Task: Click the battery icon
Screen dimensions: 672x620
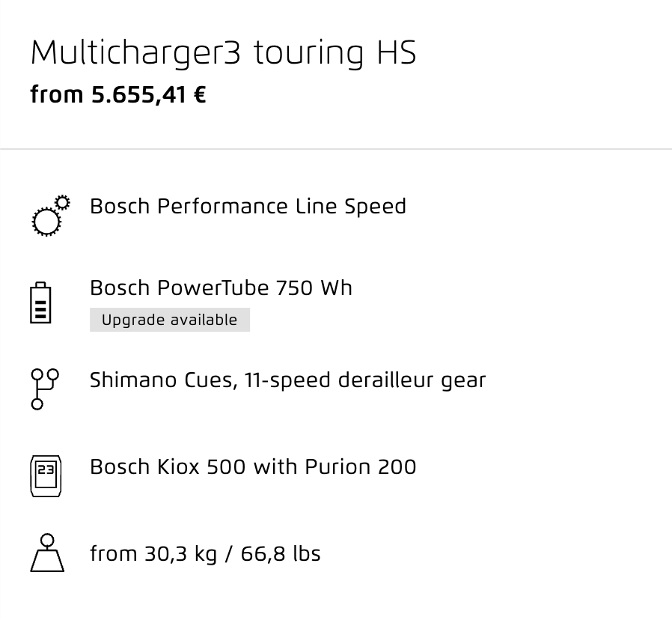Action: 40,303
